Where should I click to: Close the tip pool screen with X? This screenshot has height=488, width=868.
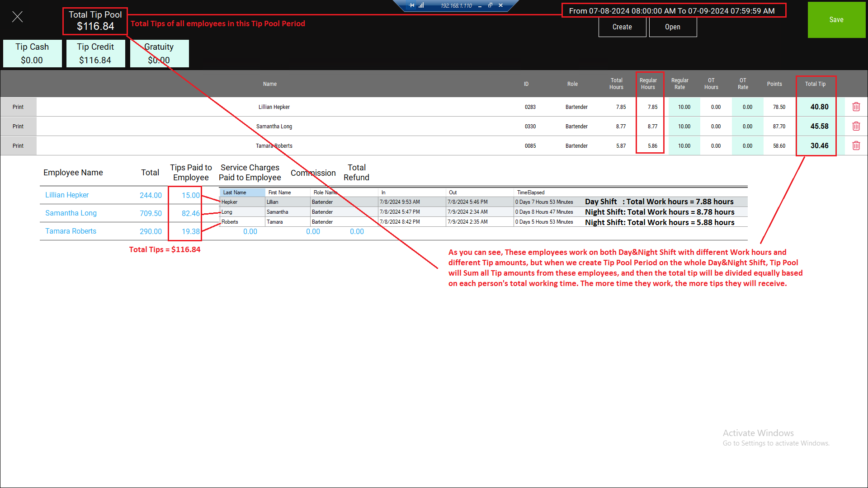point(17,17)
